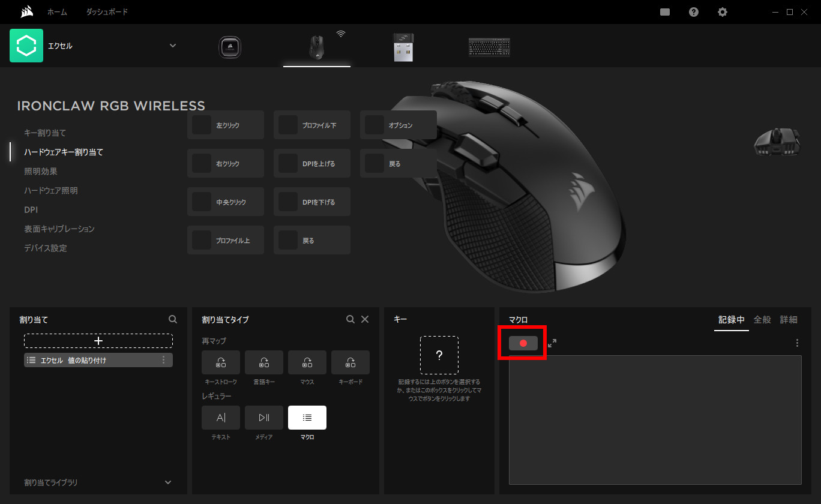The height and width of the screenshot is (504, 821).
Task: Open the macro panel three-dot menu
Action: (x=797, y=343)
